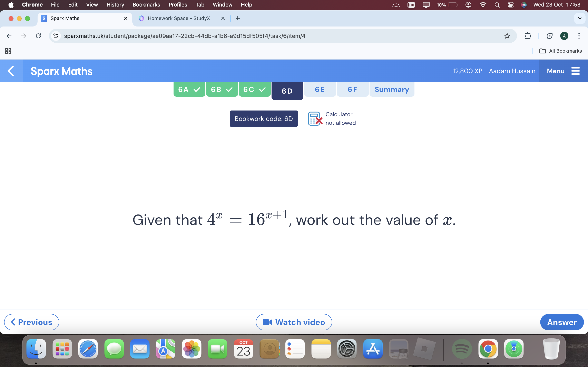Click the Answer button
The width and height of the screenshot is (588, 367).
click(x=561, y=322)
